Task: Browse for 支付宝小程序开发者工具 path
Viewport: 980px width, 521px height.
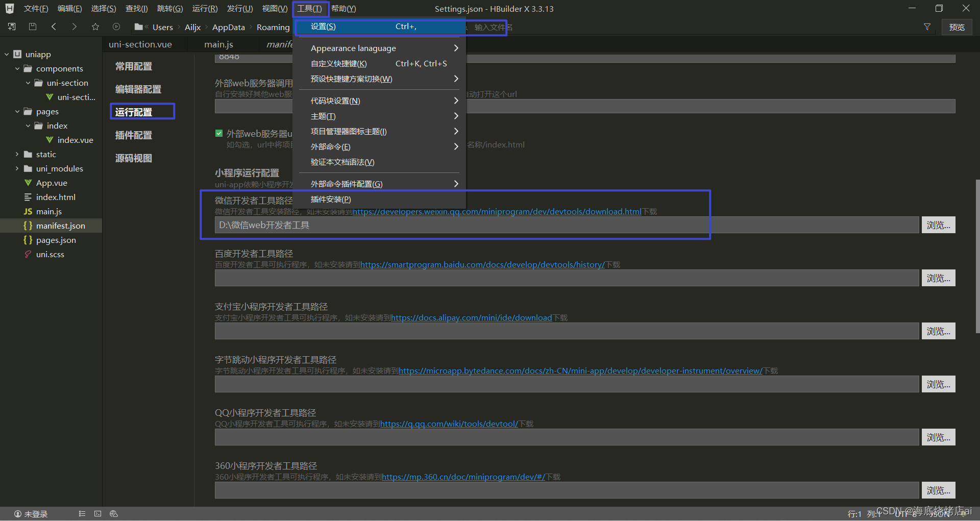Action: point(938,331)
